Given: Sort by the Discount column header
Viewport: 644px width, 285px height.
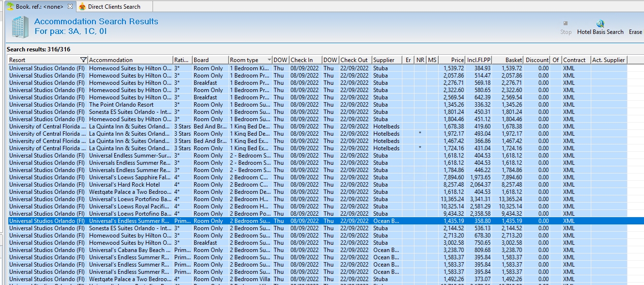Looking at the screenshot, I should (537, 60).
